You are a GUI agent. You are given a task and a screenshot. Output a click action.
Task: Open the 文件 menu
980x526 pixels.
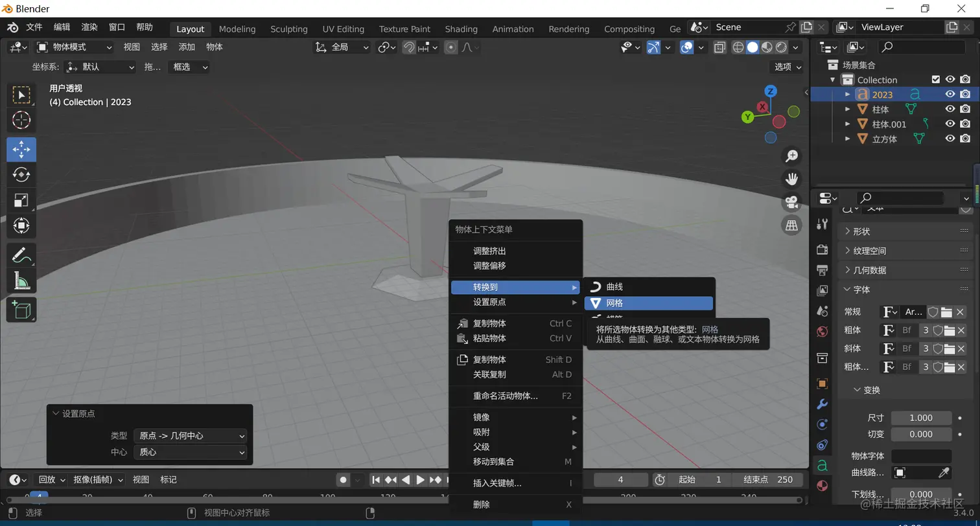tap(34, 27)
